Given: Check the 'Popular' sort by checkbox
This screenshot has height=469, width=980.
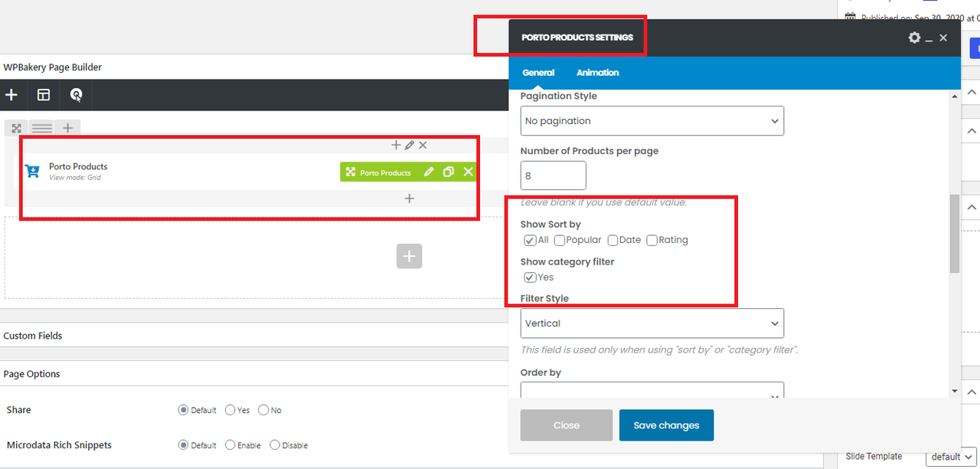Looking at the screenshot, I should tap(560, 241).
